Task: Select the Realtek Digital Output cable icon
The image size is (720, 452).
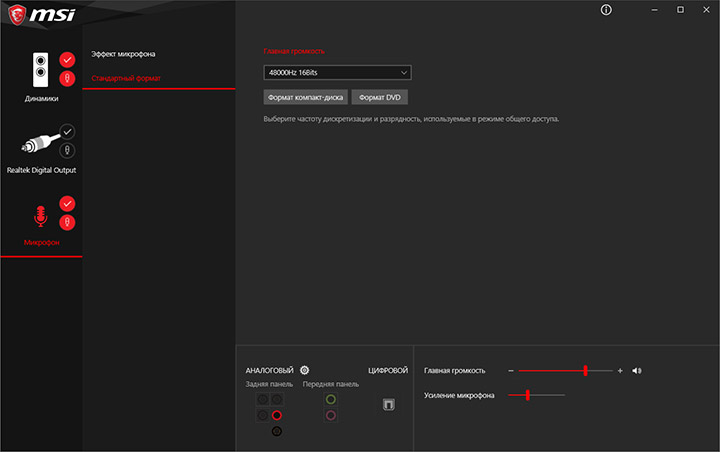Action: (40, 143)
